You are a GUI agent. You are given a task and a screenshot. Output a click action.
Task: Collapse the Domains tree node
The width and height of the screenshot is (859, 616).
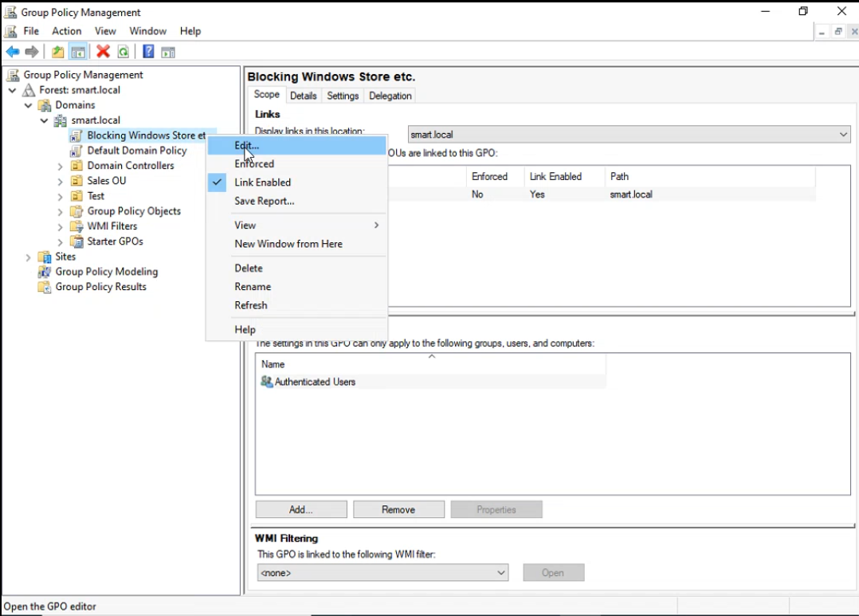[x=29, y=105]
